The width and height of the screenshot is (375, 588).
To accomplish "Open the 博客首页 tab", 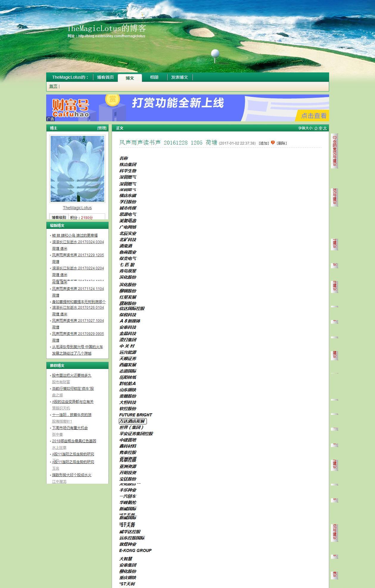I will tap(105, 77).
